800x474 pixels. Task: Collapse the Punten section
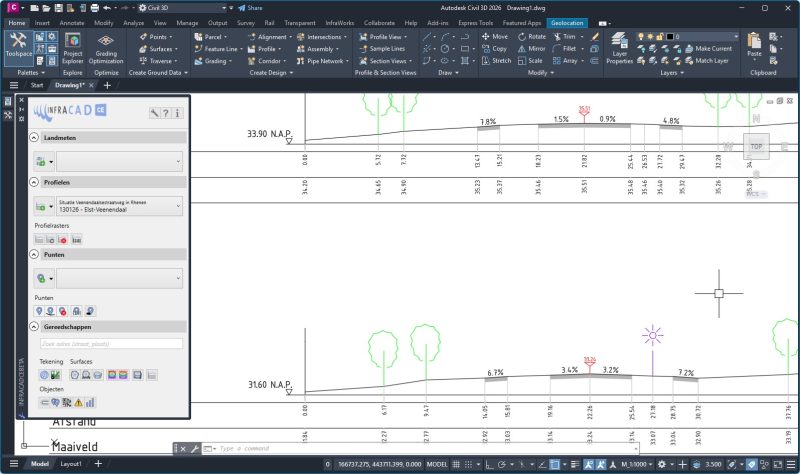(34, 254)
